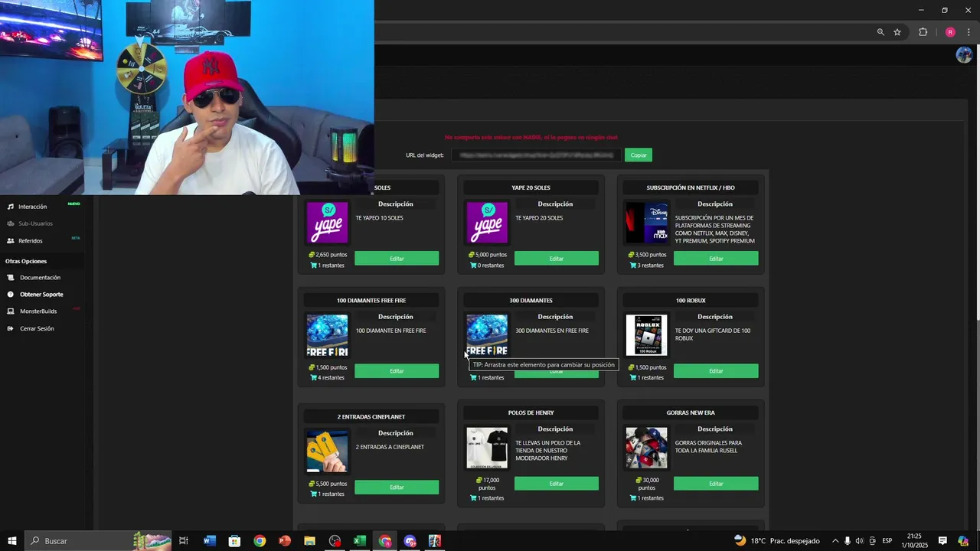Click the Yape 10 Soles thumbnail image

coord(328,223)
